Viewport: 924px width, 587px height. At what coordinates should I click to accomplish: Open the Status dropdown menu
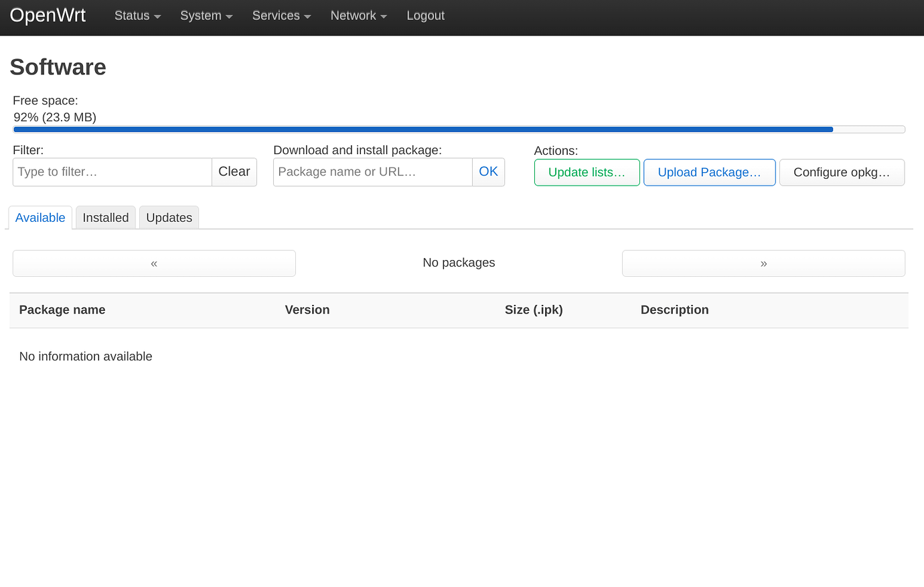(x=137, y=15)
